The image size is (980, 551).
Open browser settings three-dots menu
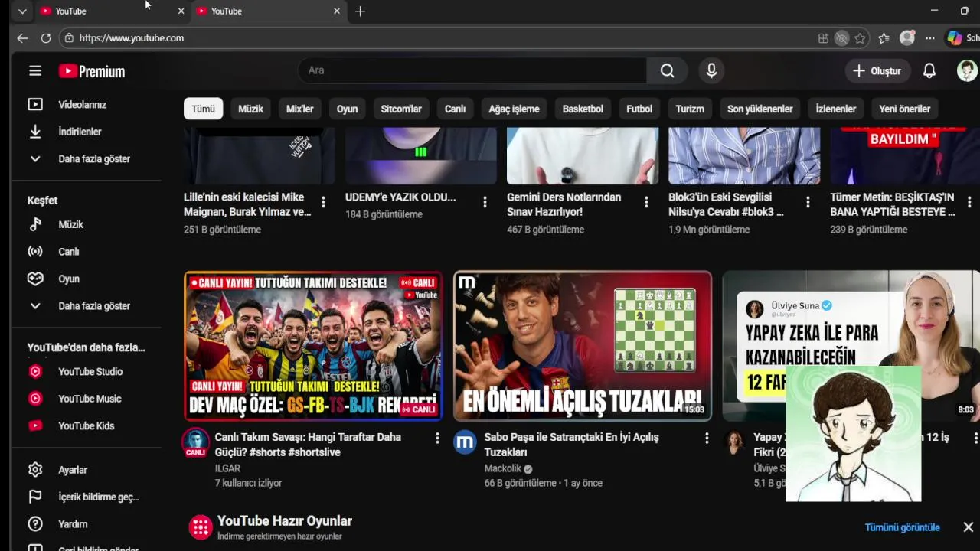pyautogui.click(x=929, y=37)
